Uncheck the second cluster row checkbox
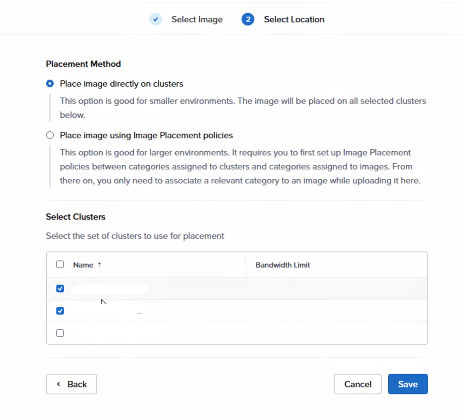This screenshot has width=464, height=419. tap(60, 311)
